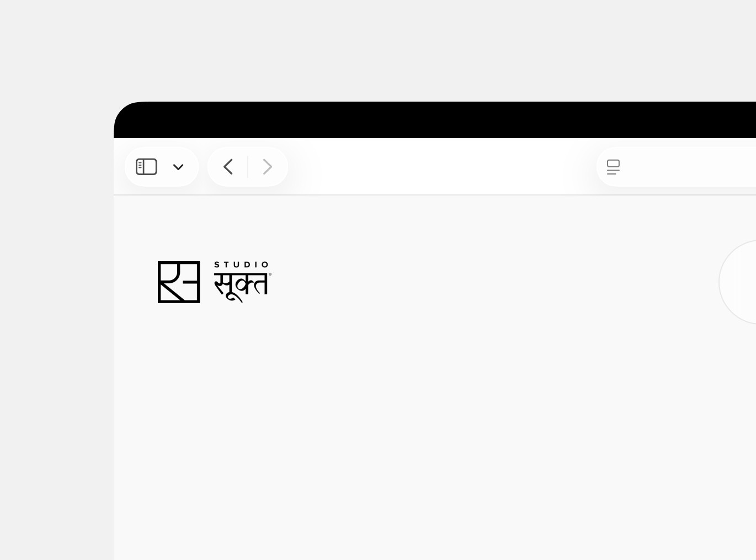Click the registered trademark symbol on the logo
Screen dimensions: 756x560
coord(270,274)
